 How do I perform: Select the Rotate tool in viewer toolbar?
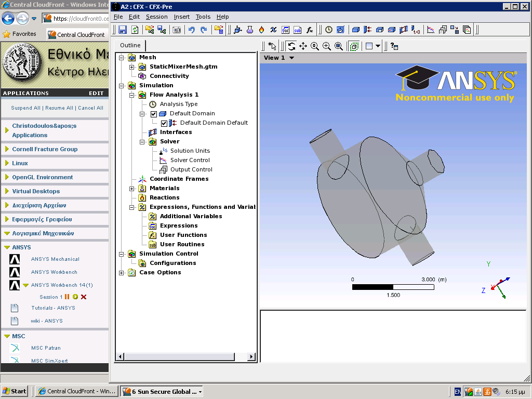click(x=291, y=46)
